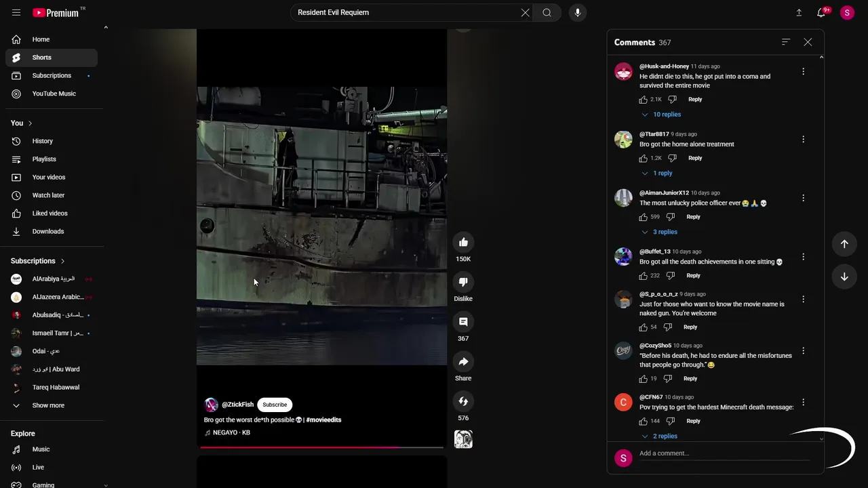This screenshot has height=488, width=868.
Task: Dislike the Ttar8817 comment
Action: (x=672, y=158)
